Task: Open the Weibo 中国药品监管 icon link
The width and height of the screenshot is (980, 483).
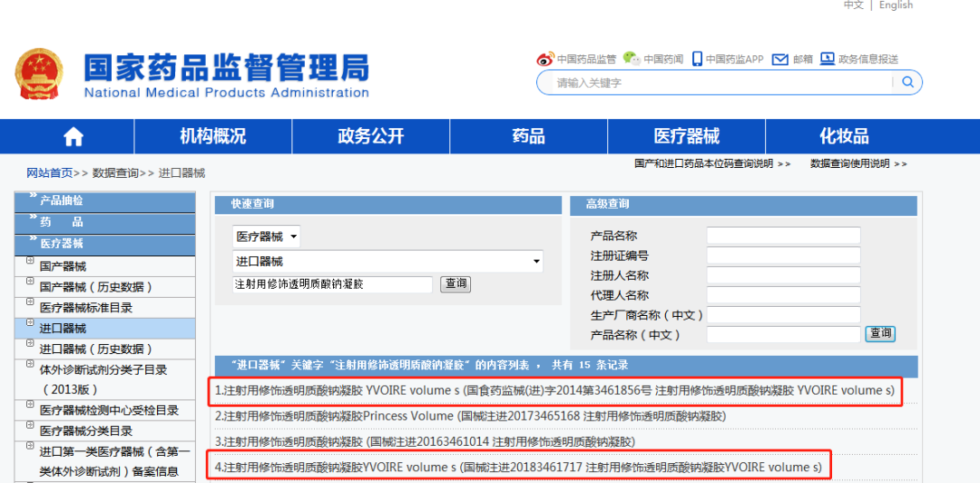Action: (x=545, y=59)
